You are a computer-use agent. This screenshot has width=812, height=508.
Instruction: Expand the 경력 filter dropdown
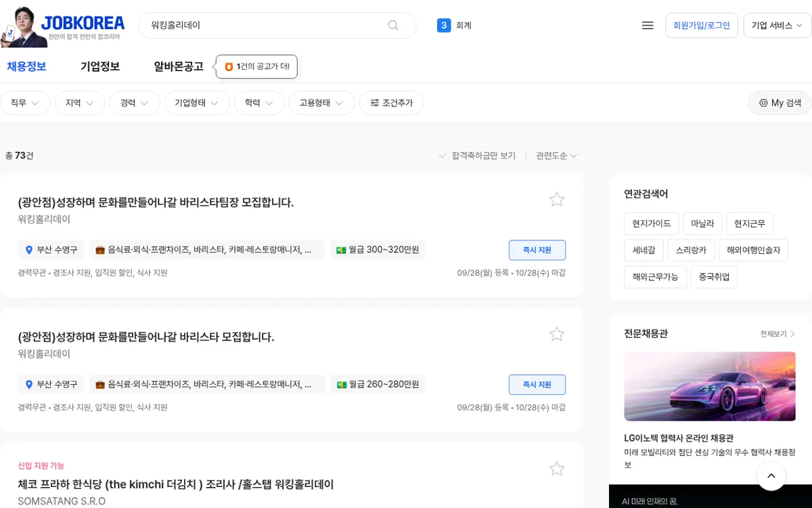[x=135, y=103]
